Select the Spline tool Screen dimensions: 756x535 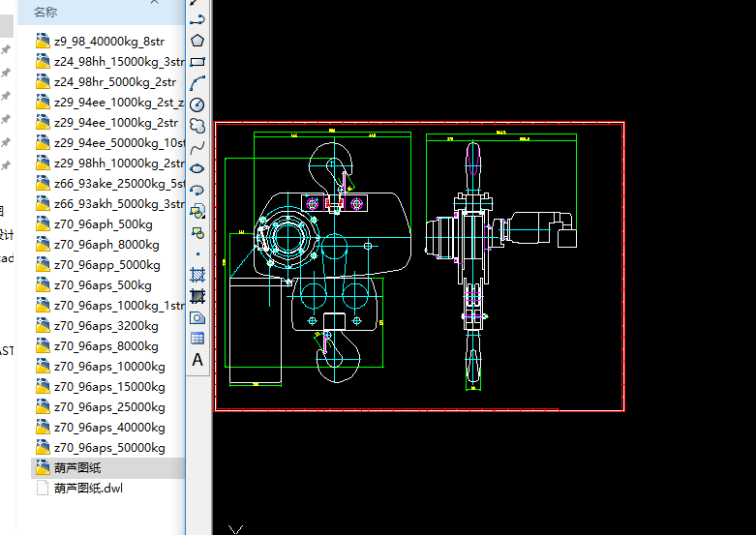pyautogui.click(x=197, y=147)
